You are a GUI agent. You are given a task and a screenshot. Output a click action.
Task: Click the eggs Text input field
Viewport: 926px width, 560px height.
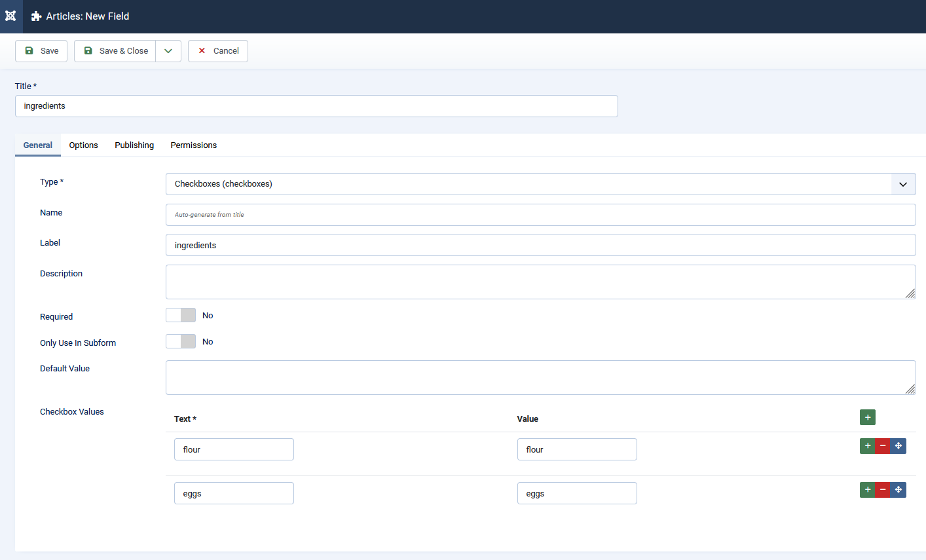234,493
